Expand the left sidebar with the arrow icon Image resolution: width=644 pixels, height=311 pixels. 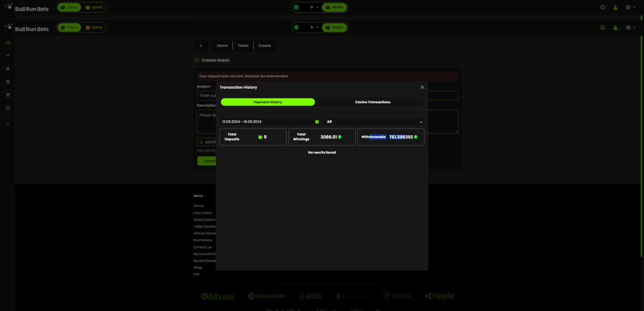tap(8, 43)
